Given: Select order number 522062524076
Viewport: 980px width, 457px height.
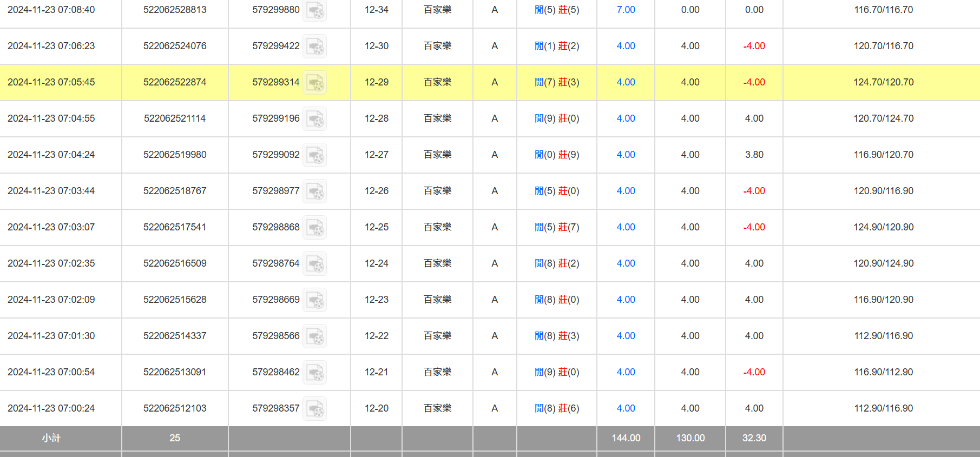Looking at the screenshot, I should [175, 46].
